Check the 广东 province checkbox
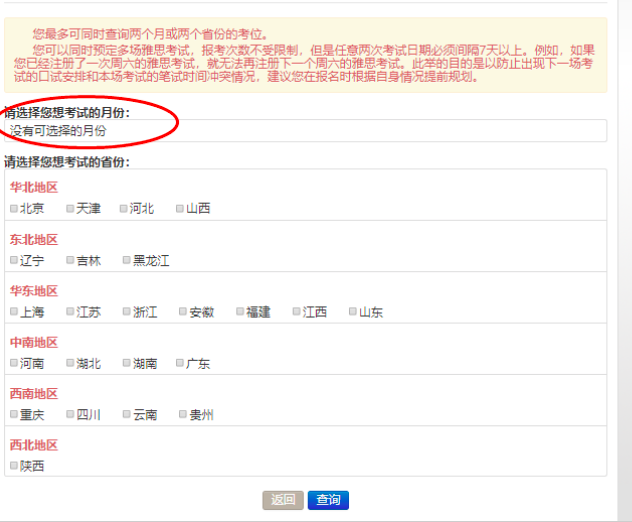Viewport: 632px width, 522px height. point(180,364)
